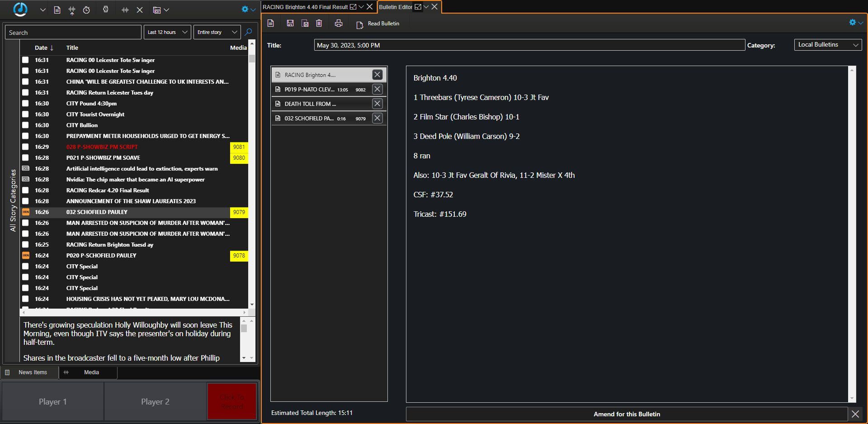
Task: Open the 'Last 12 hours' time filter dropdown
Action: [167, 32]
